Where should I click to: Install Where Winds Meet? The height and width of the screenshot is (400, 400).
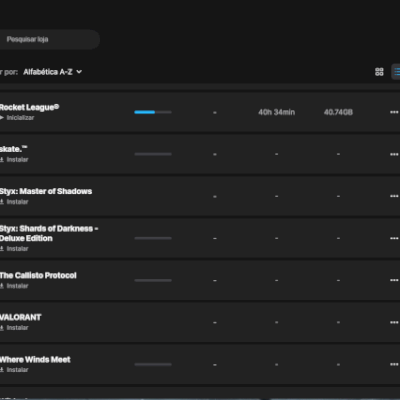14,370
